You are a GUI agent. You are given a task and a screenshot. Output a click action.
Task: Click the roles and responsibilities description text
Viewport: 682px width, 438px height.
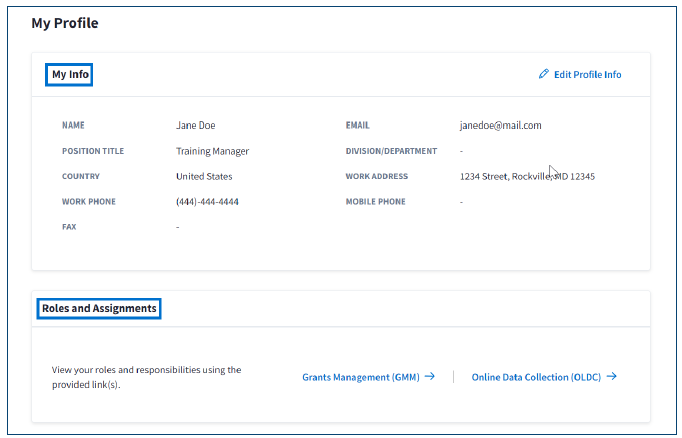[146, 377]
